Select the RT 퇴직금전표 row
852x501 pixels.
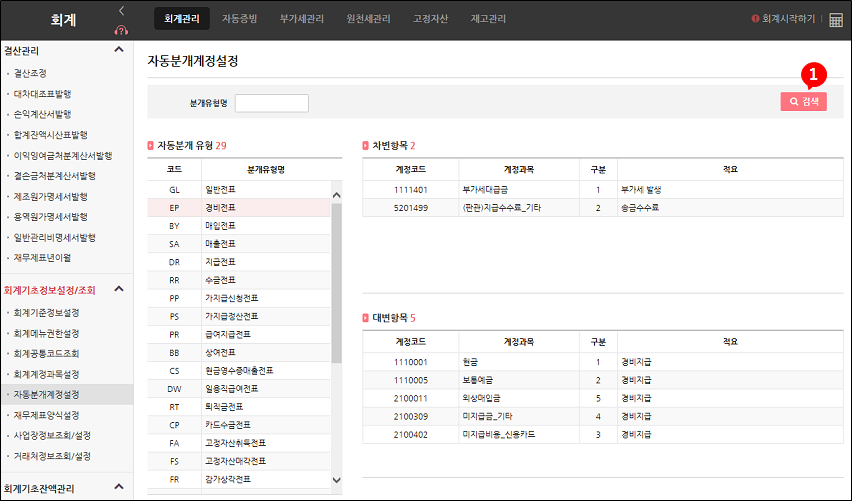239,407
